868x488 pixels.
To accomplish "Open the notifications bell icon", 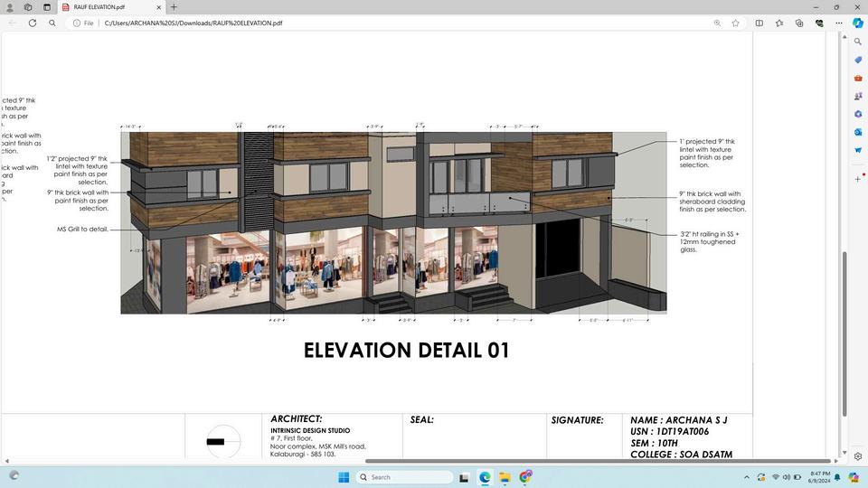I will pyautogui.click(x=837, y=477).
